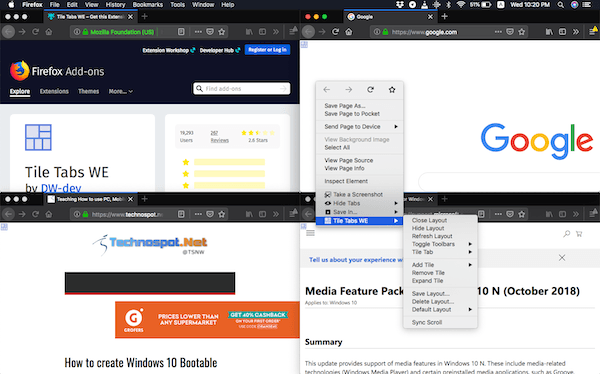The height and width of the screenshot is (374, 600).
Task: Switch to the Tile Tabs WE tab
Action: point(91,16)
